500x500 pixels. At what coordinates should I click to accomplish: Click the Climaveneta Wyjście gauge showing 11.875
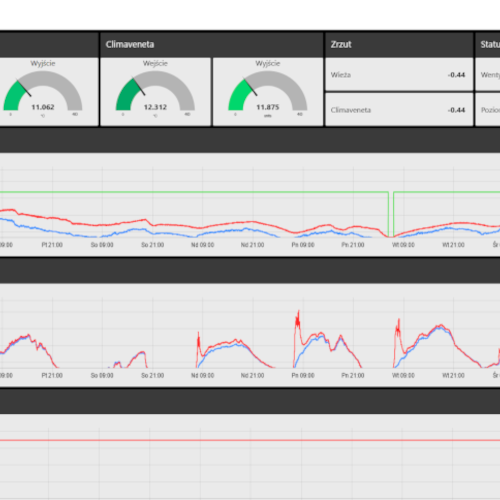268,92
